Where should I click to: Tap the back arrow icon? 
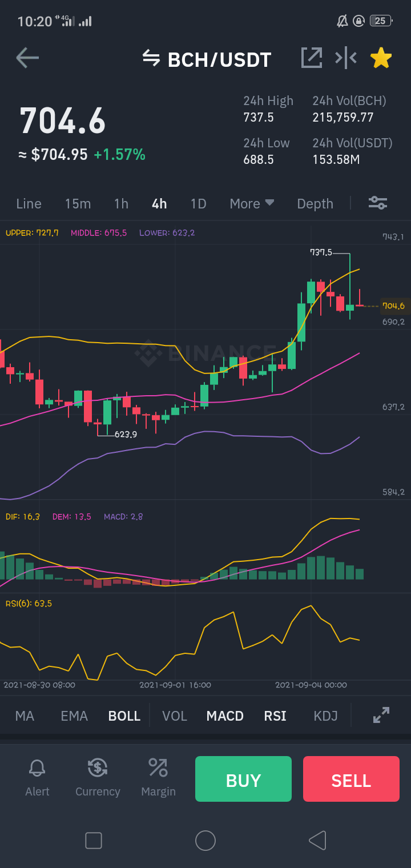[27, 58]
